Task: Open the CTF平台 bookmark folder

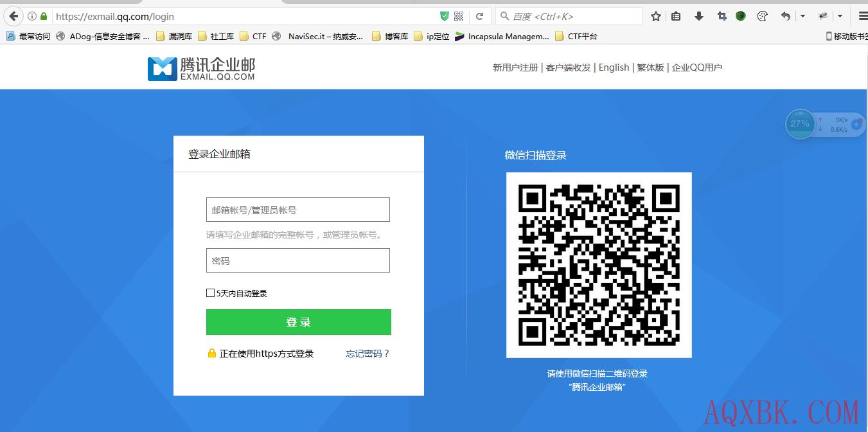Action: pyautogui.click(x=576, y=36)
